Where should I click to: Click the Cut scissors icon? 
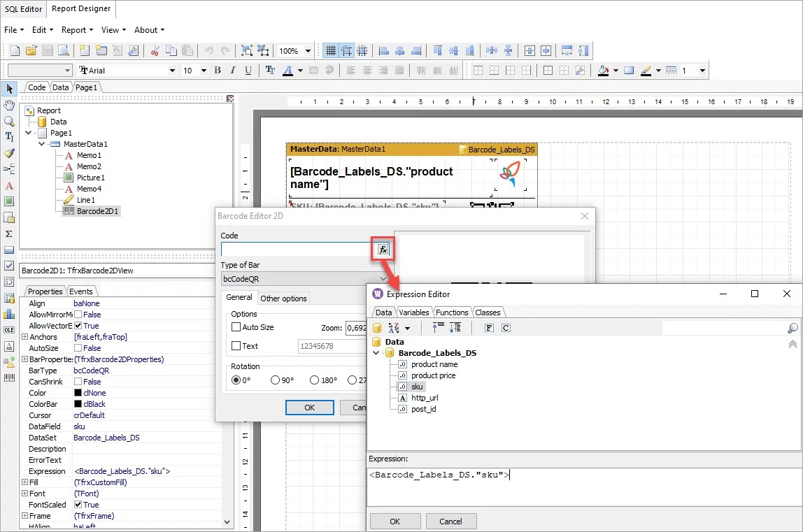[155, 50]
